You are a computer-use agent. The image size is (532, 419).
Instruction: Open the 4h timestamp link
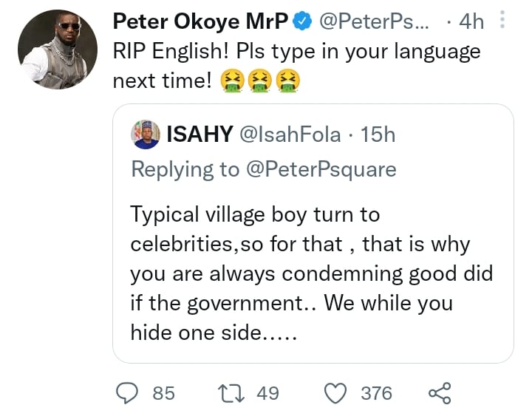click(x=471, y=23)
